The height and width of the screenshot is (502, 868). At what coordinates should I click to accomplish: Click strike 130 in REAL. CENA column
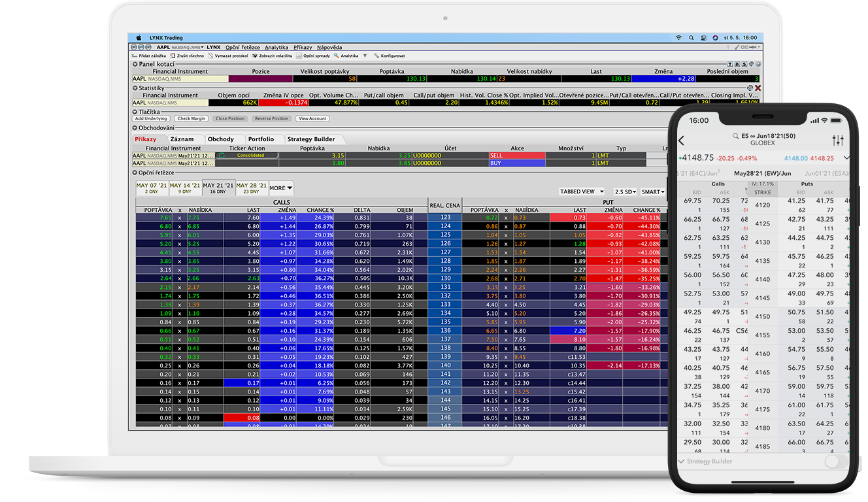(445, 278)
